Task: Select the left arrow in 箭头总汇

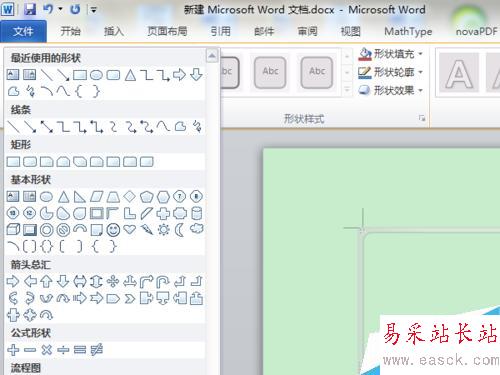Action: tap(30, 281)
